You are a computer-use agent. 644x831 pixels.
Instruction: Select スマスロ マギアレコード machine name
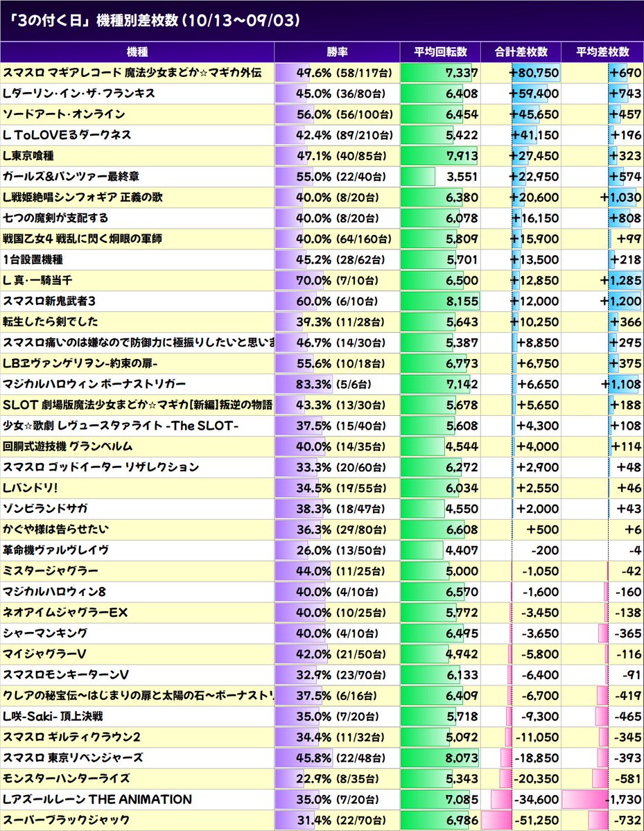tap(132, 73)
